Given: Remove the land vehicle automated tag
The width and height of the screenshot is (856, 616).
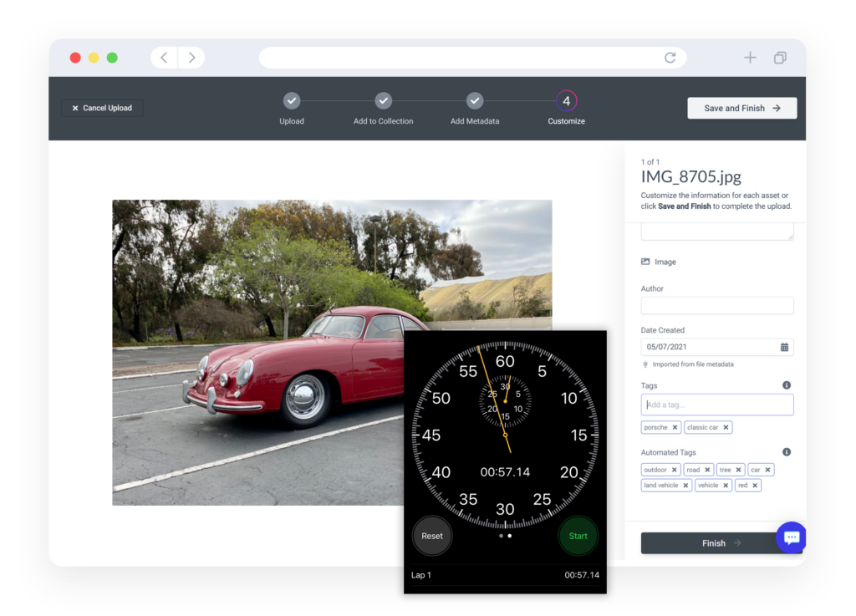Looking at the screenshot, I should point(685,485).
